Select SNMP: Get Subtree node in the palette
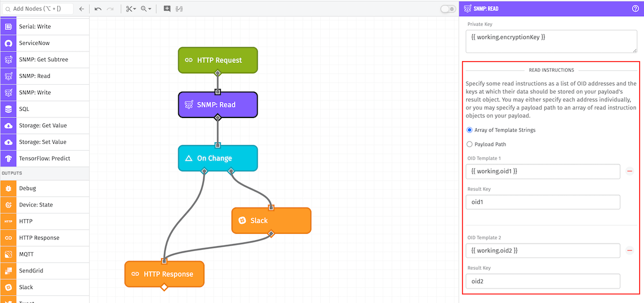Screen dimensions: 644x303 coord(45,60)
